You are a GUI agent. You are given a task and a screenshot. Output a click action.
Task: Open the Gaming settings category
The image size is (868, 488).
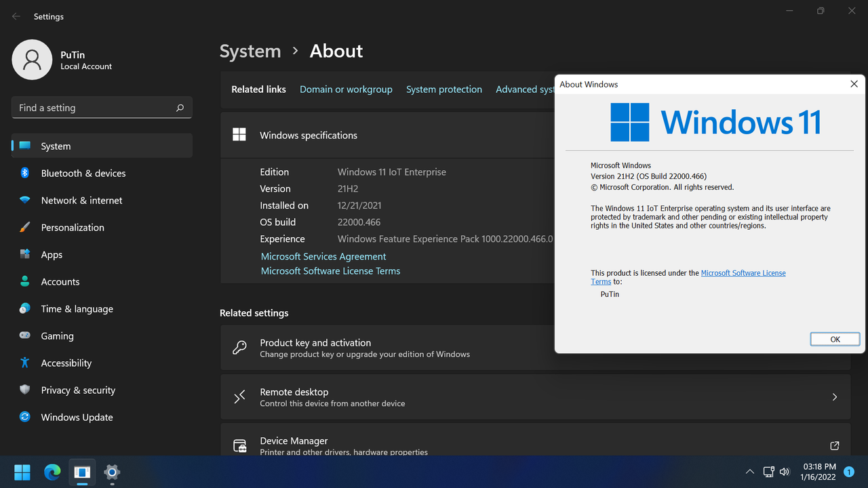(x=57, y=336)
